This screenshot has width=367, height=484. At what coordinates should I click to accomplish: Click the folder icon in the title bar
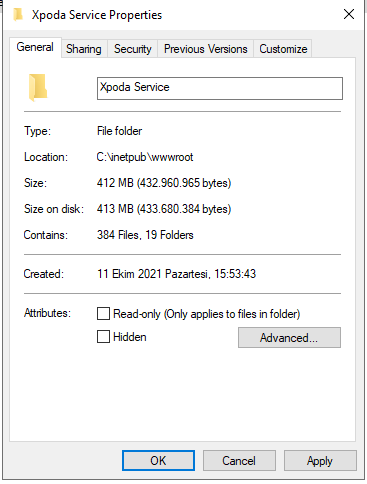(x=18, y=15)
